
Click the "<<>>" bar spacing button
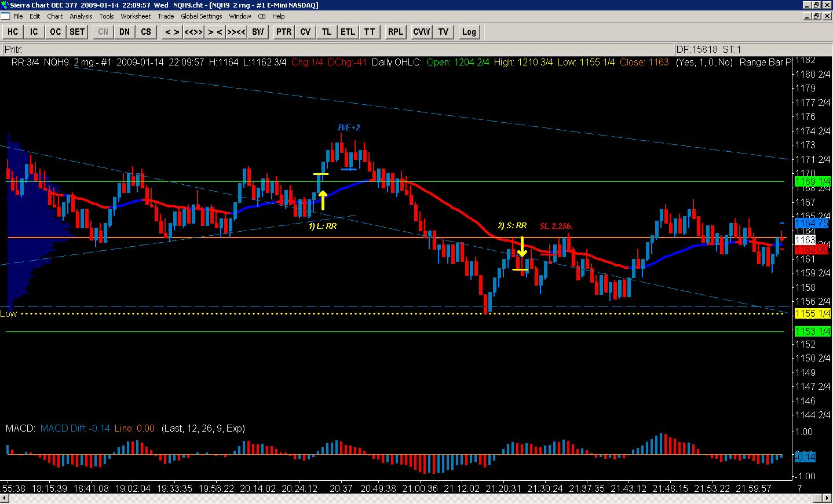click(193, 32)
